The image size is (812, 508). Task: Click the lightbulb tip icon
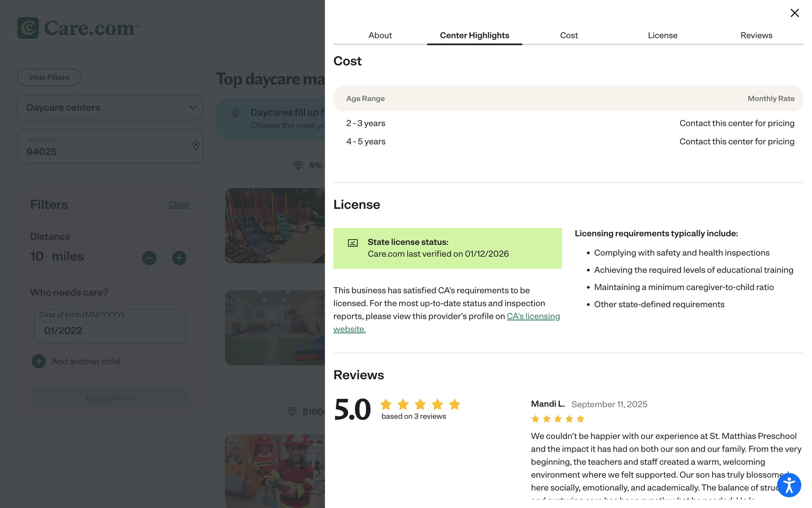(235, 112)
